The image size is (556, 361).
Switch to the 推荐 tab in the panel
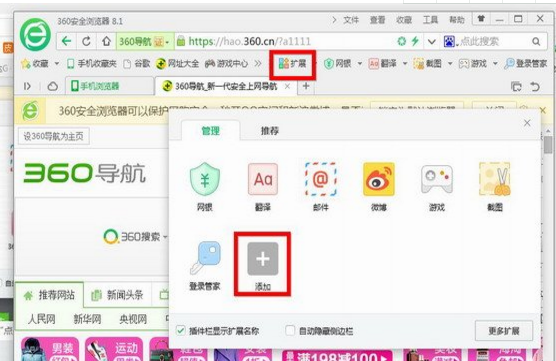pos(269,131)
